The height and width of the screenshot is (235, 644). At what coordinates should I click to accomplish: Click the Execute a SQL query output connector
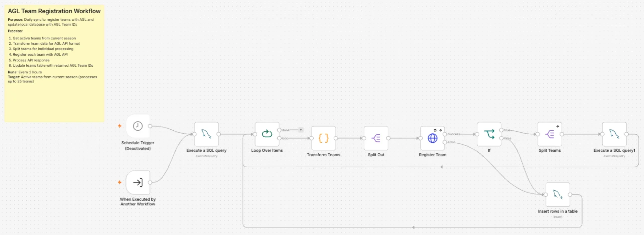pyautogui.click(x=219, y=134)
